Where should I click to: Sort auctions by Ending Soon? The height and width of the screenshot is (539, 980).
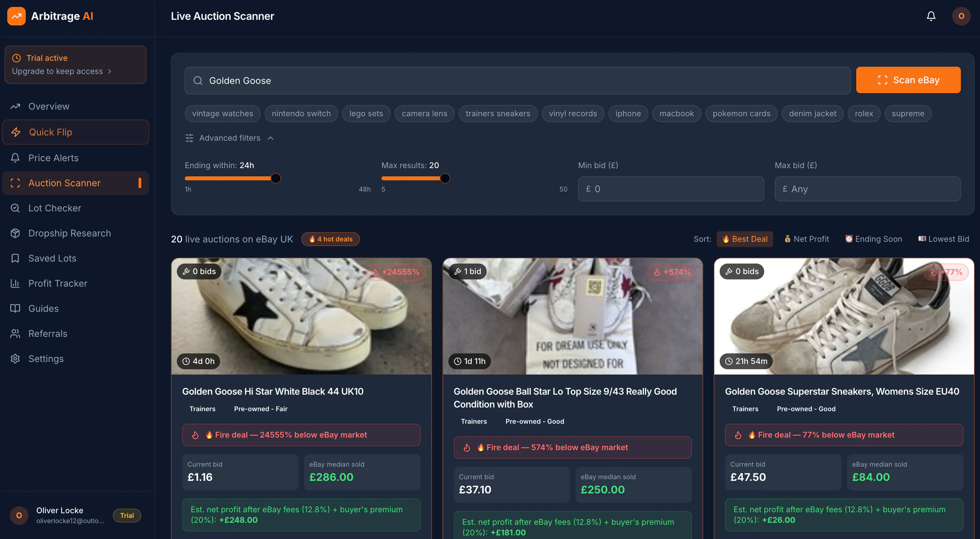873,239
